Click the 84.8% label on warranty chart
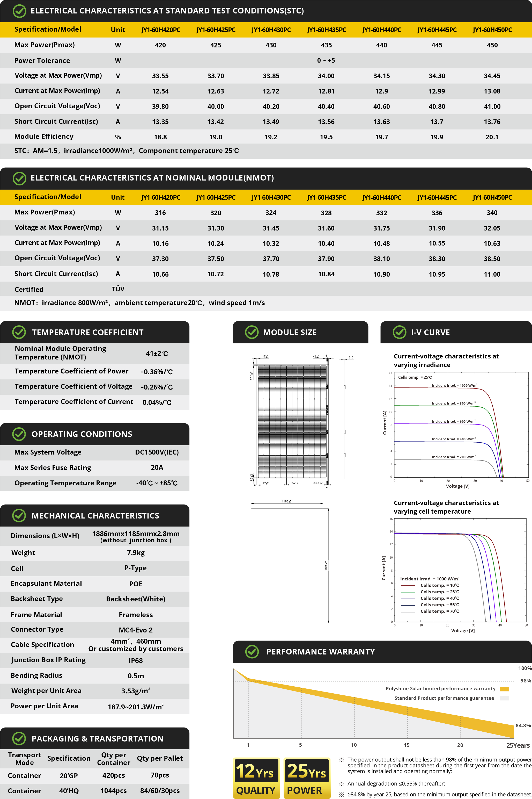Viewport: 532px width, 799px height. tap(523, 725)
